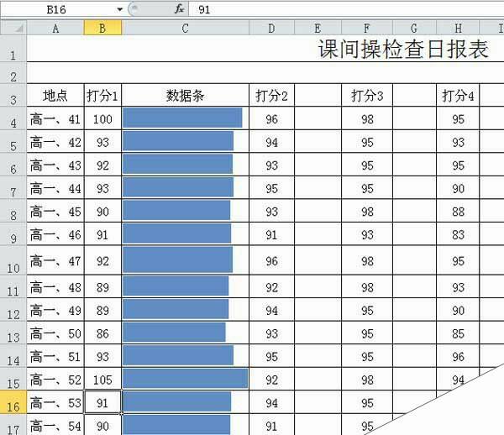504x435 pixels.
Task: Click 打分3 value 98 in row 15
Action: (367, 380)
